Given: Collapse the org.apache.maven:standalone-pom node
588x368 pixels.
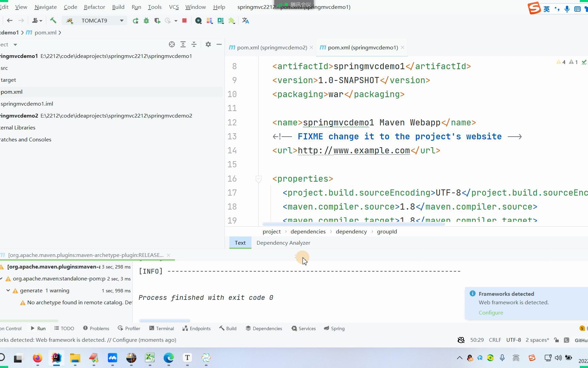Looking at the screenshot, I should [x=1, y=278].
